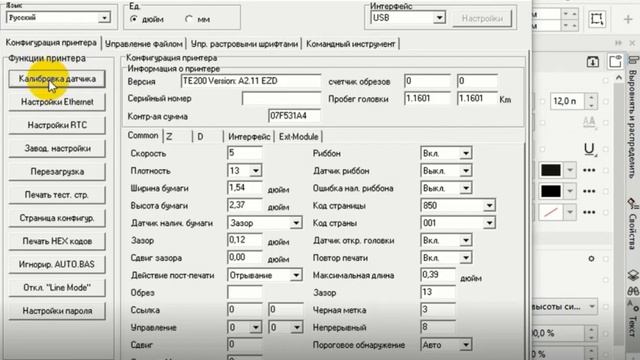The image size is (640, 360).
Task: Click the CorelDRAW docker scroll-up arrow
Action: 619,78
